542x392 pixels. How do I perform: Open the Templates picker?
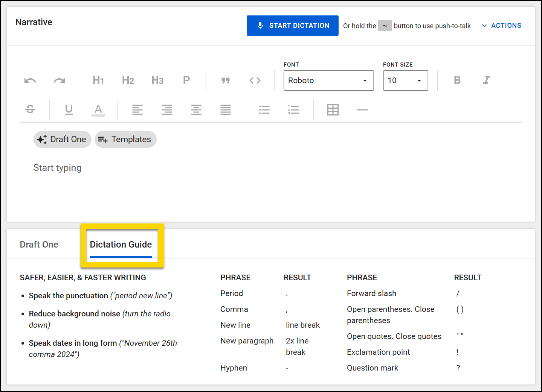125,139
